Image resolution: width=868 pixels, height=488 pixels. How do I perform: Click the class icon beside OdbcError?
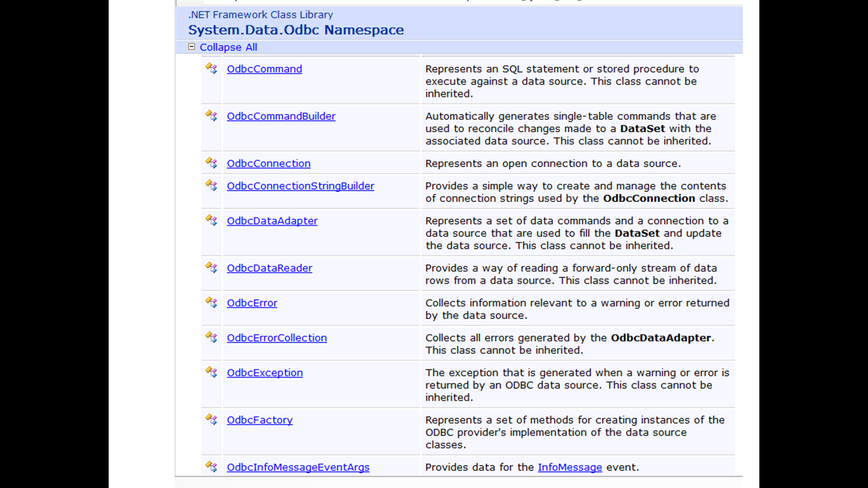coord(212,302)
